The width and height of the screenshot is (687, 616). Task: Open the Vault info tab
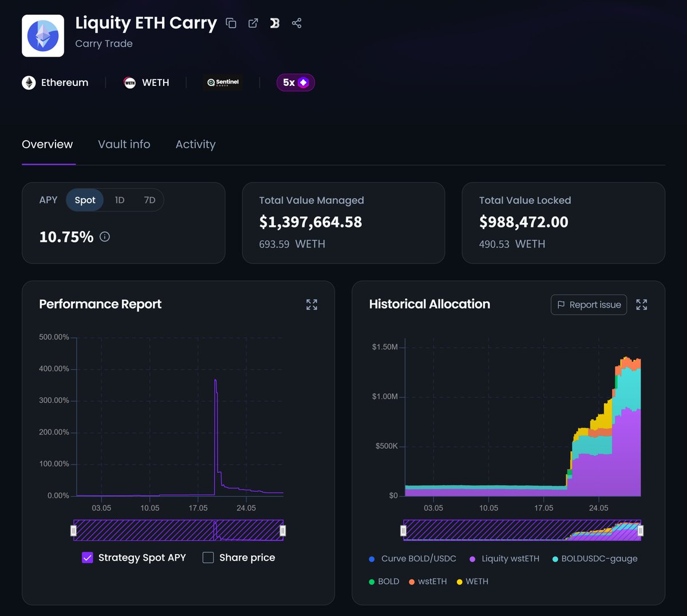point(124,144)
